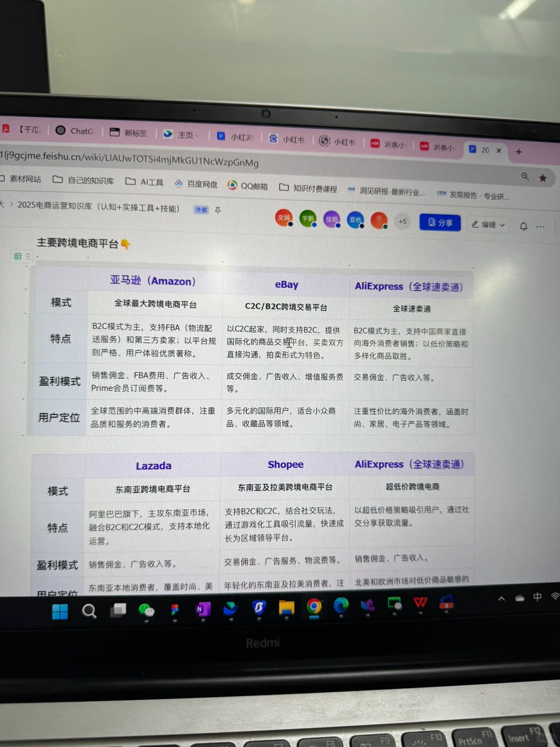560x747 pixels.
Task: Open the 洞见研报 bookmark
Action: 386,191
